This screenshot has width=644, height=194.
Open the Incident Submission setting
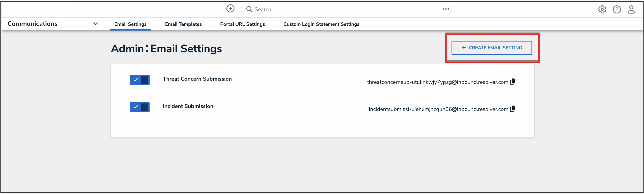click(x=188, y=106)
